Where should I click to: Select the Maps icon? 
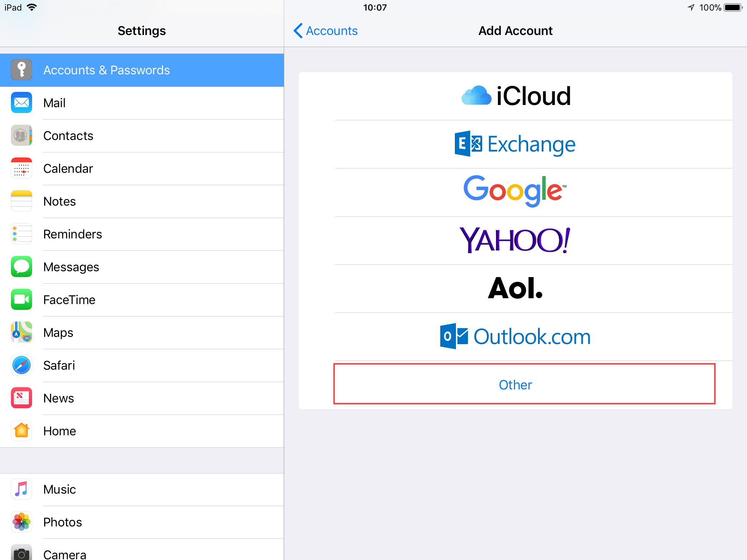(x=22, y=332)
